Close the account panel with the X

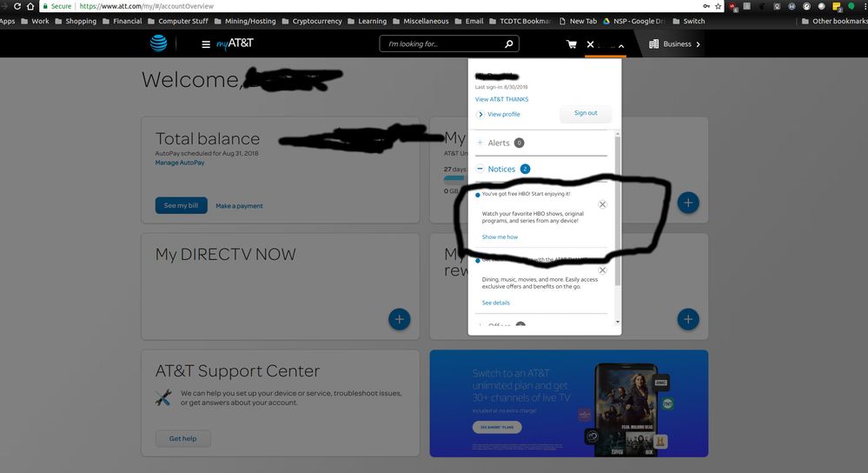pos(590,44)
